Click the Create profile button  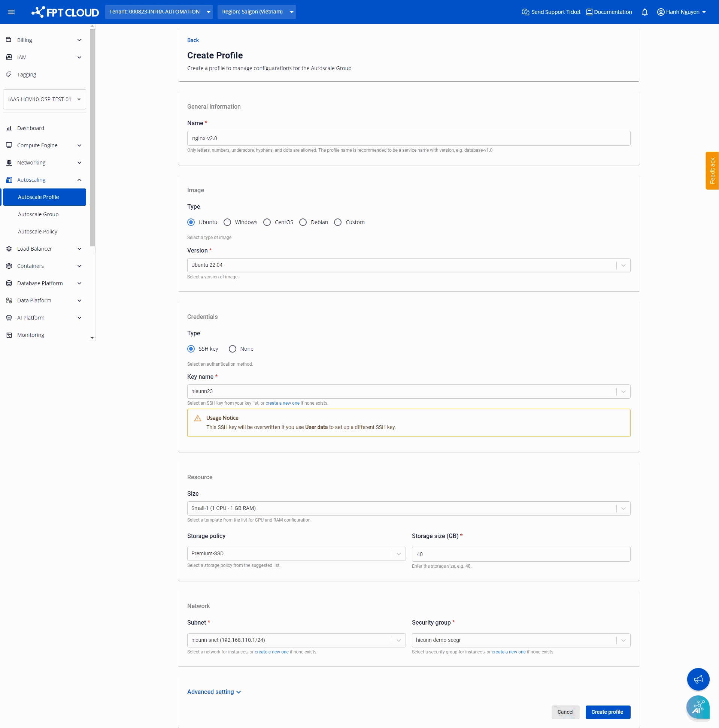click(607, 712)
